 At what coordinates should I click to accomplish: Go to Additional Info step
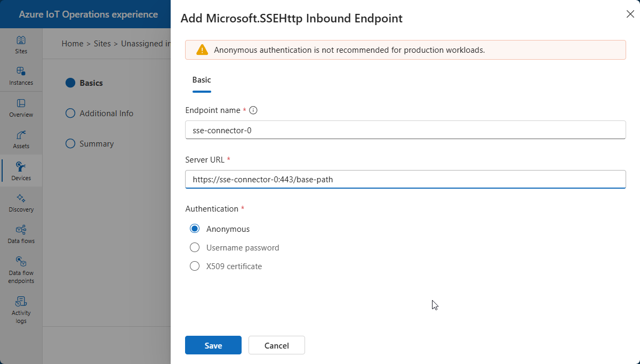tap(106, 114)
